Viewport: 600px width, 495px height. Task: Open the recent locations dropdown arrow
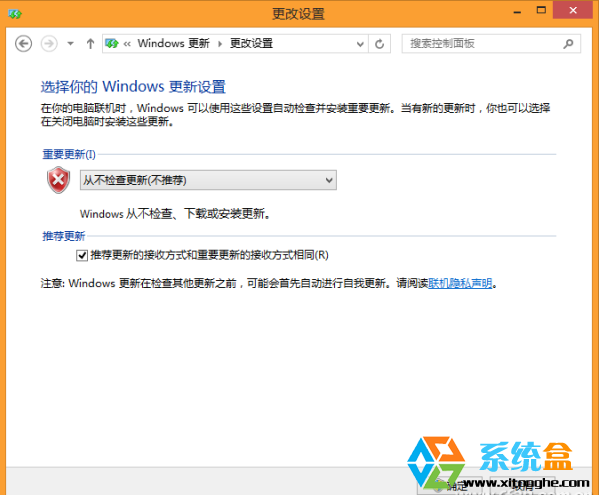tap(70, 44)
